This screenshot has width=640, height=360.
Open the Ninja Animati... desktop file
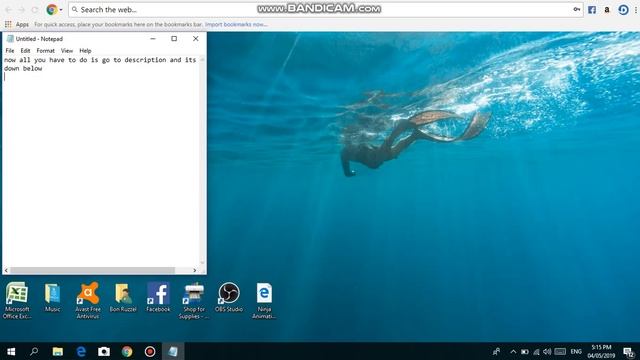264,300
